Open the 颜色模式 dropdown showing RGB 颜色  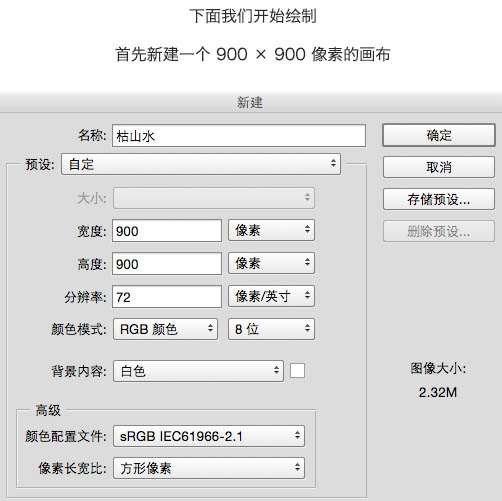point(165,329)
